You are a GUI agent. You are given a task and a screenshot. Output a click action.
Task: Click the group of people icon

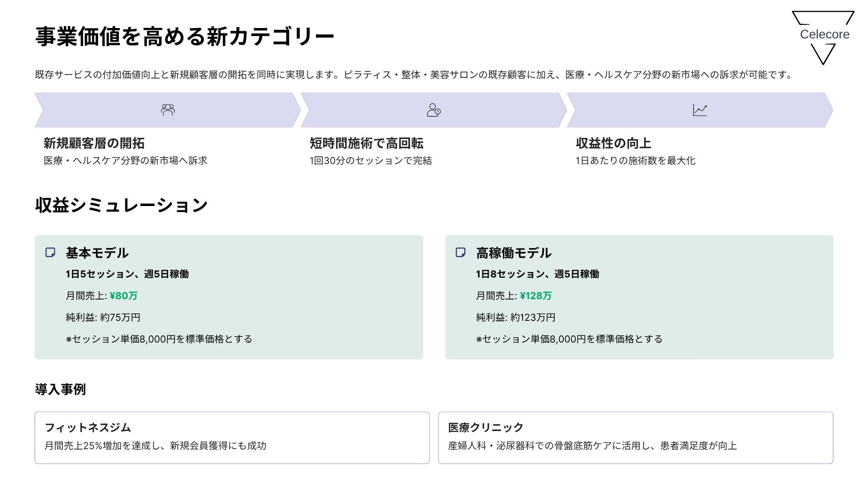[x=168, y=110]
